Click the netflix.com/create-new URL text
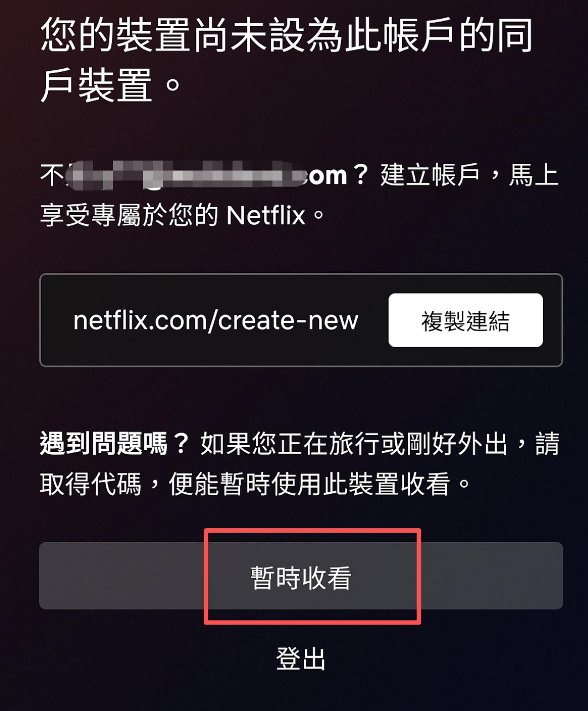 (216, 320)
